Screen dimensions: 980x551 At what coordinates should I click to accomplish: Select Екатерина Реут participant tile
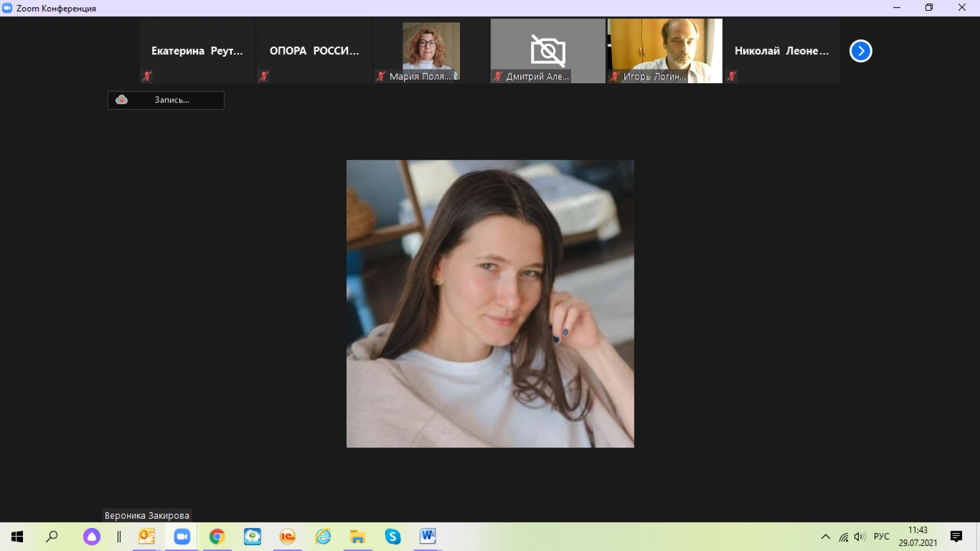click(197, 51)
